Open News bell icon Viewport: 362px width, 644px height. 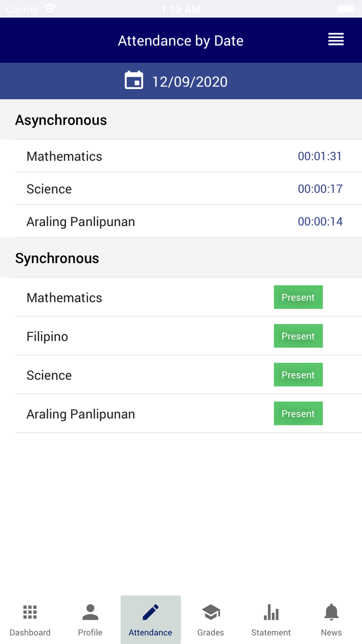pos(331,612)
